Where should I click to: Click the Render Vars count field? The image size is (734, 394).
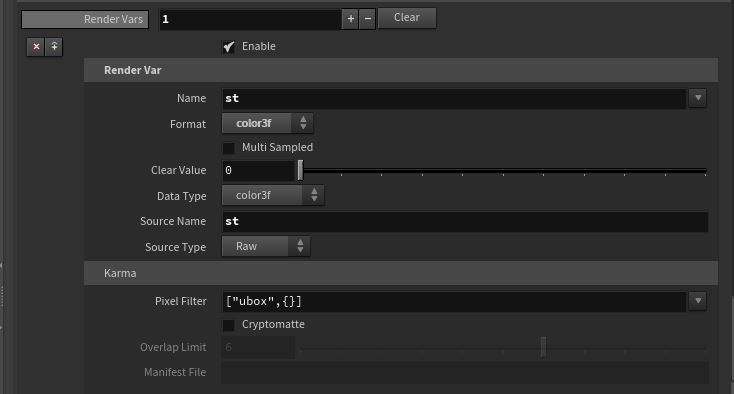tap(250, 19)
